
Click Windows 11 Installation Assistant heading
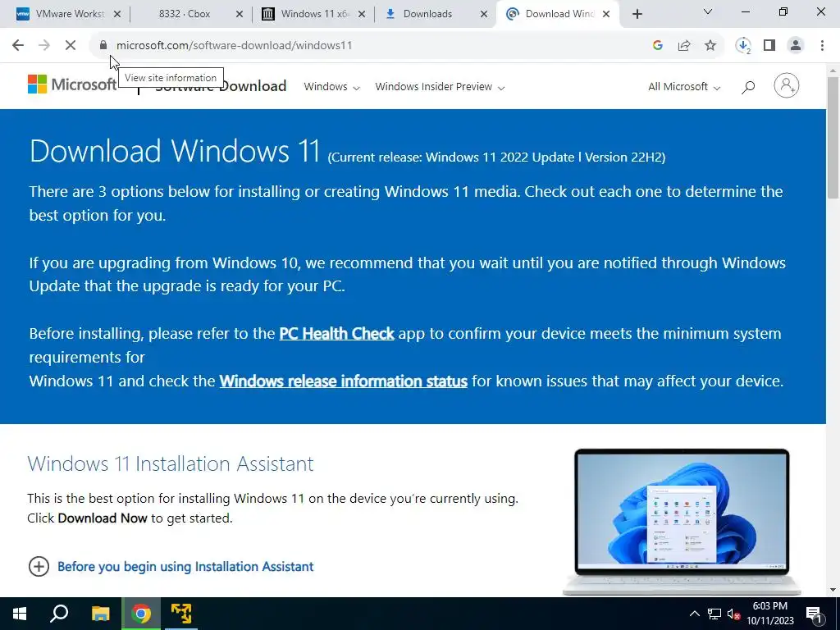pyautogui.click(x=171, y=463)
